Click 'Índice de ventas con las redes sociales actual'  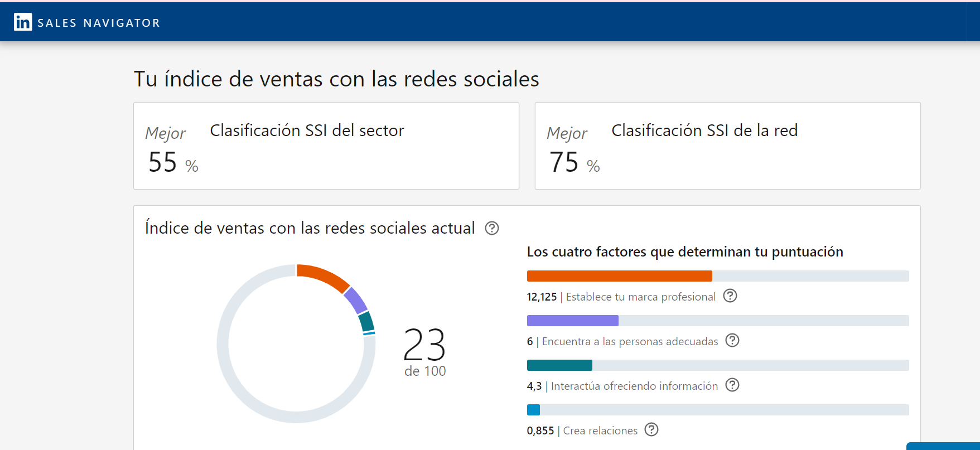coord(310,228)
